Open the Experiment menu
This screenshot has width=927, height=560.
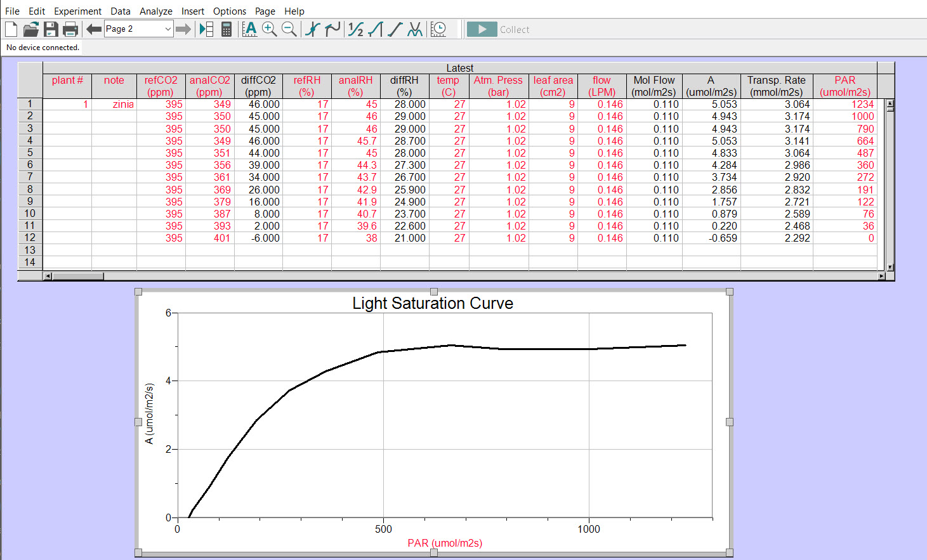(x=77, y=11)
